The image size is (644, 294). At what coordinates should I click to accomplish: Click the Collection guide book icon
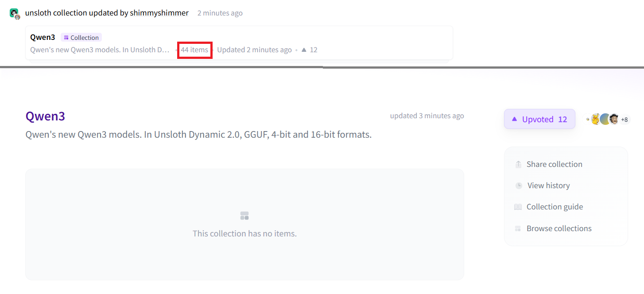[518, 207]
